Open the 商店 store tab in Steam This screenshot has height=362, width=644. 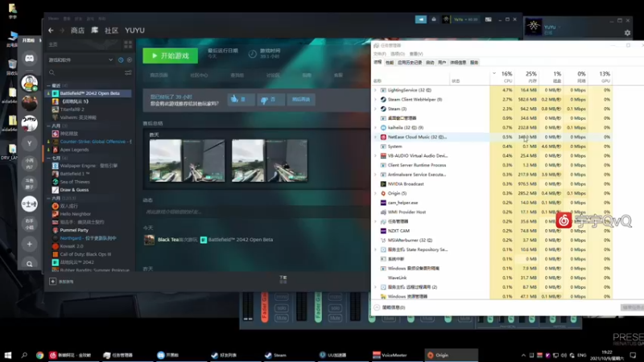tap(77, 31)
